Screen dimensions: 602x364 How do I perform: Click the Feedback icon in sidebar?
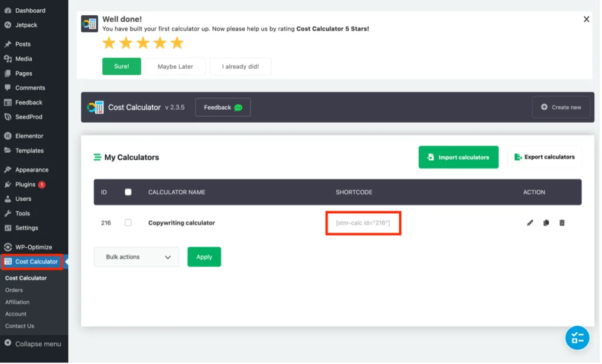tap(8, 102)
